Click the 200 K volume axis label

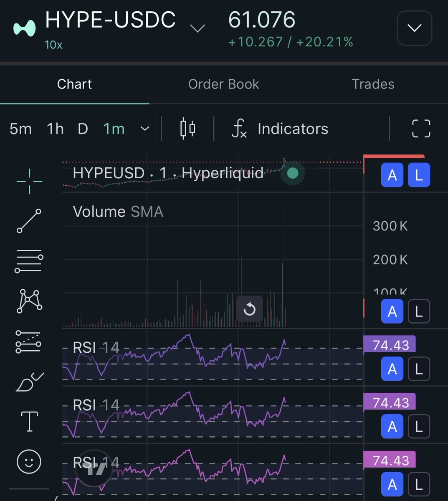[x=390, y=260]
